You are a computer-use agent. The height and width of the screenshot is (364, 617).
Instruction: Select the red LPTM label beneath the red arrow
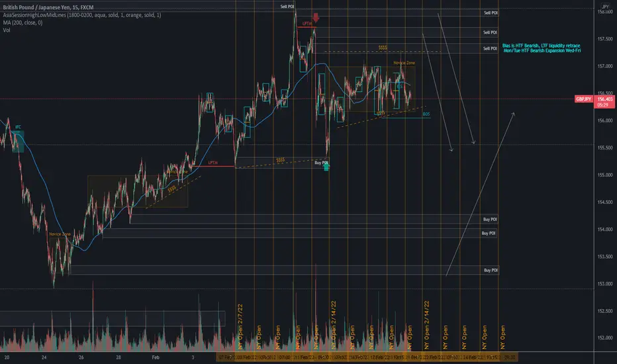pyautogui.click(x=307, y=24)
